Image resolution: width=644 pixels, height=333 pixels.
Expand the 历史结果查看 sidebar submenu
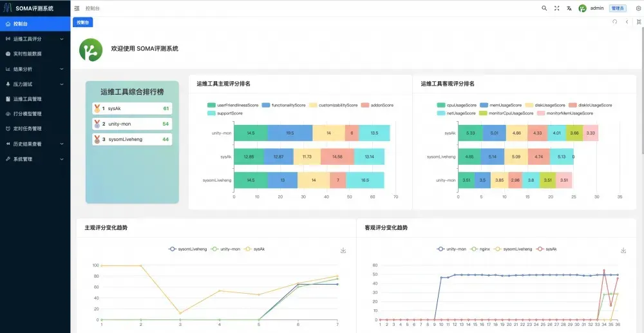(x=35, y=144)
